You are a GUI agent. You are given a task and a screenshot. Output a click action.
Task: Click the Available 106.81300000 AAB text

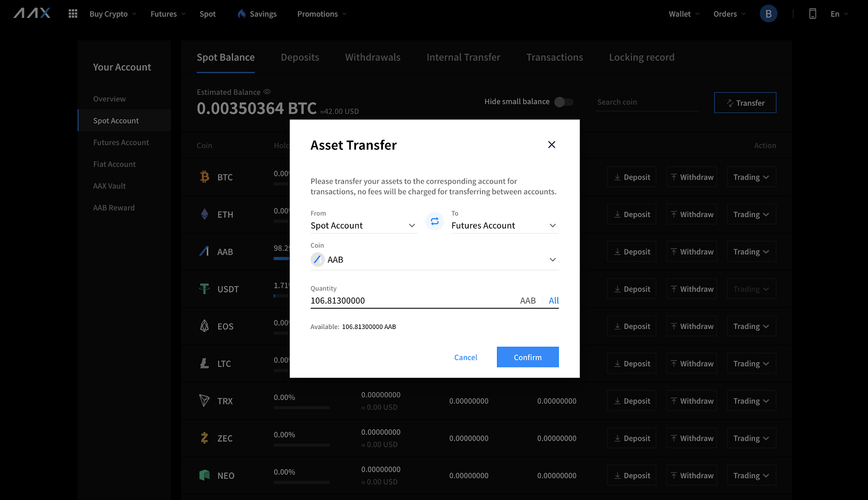click(353, 327)
